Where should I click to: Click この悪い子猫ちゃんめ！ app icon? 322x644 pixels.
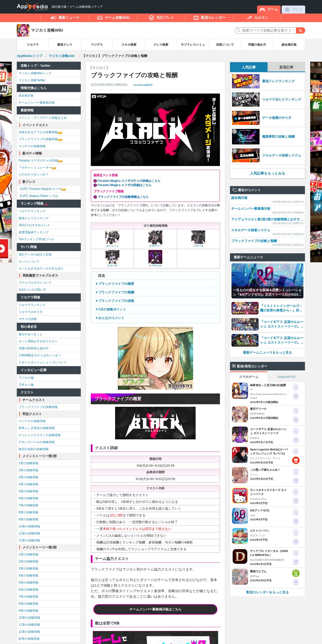[x=240, y=475]
